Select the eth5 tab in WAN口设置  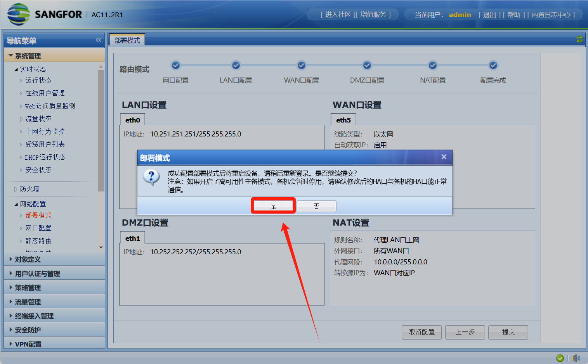[x=343, y=120]
